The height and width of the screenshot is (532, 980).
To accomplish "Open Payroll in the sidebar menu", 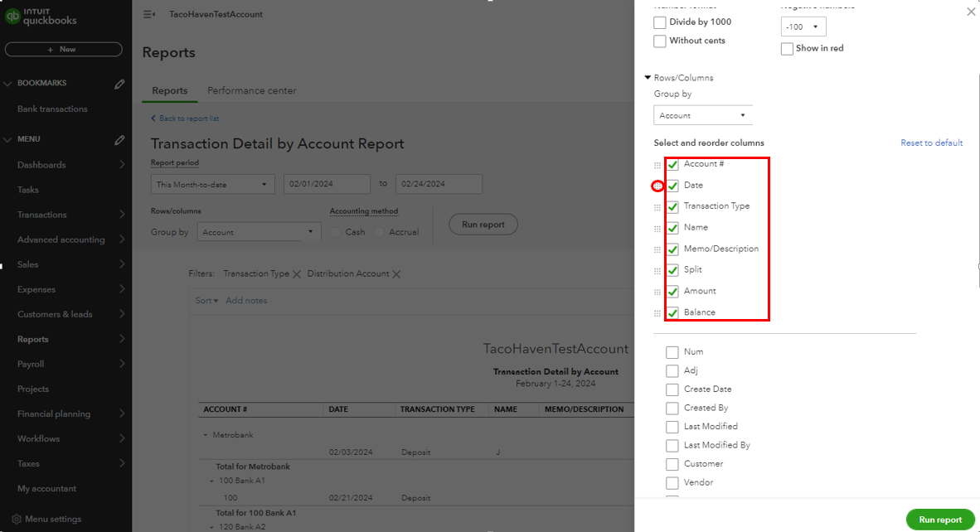I will click(31, 364).
